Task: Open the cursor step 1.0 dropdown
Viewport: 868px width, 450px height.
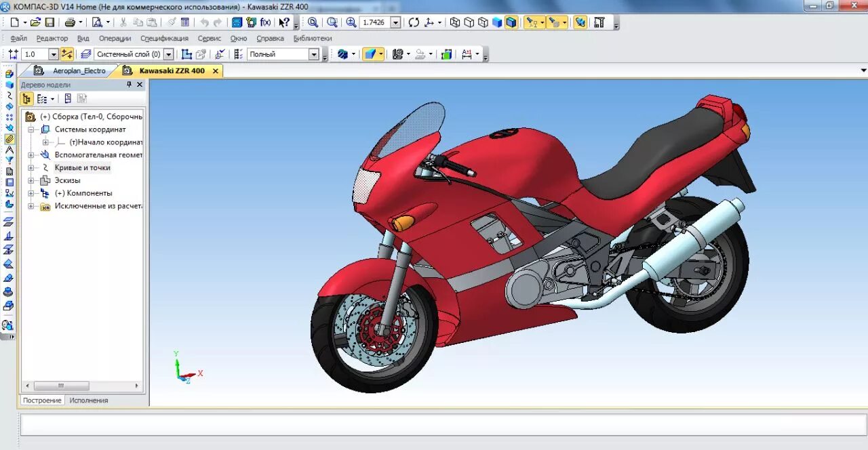Action: pos(54,54)
